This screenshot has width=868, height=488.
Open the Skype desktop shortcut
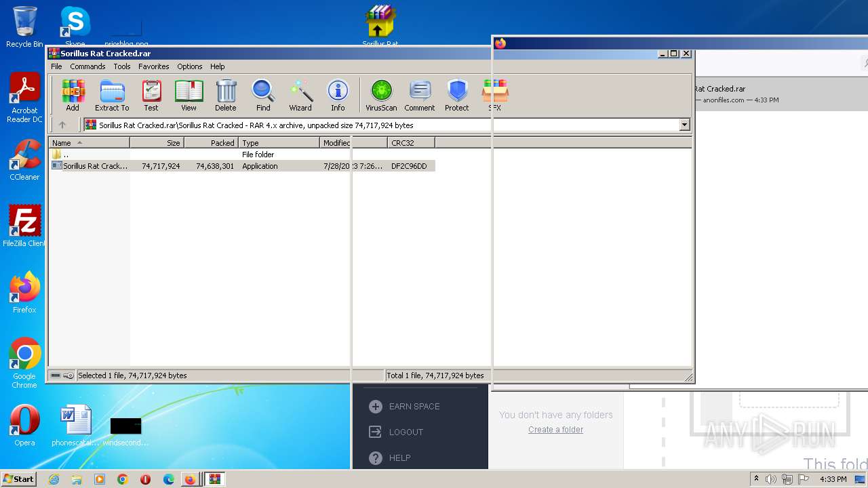tap(75, 26)
